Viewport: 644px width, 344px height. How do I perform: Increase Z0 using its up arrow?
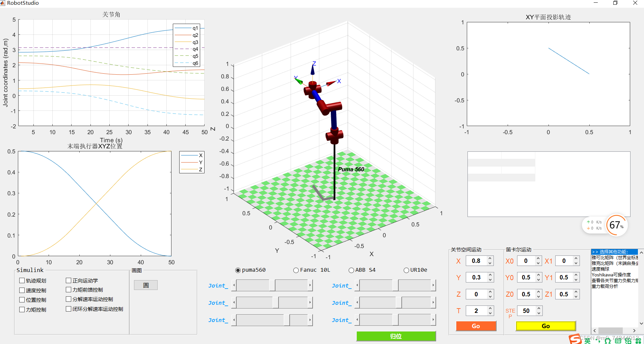pos(539,292)
